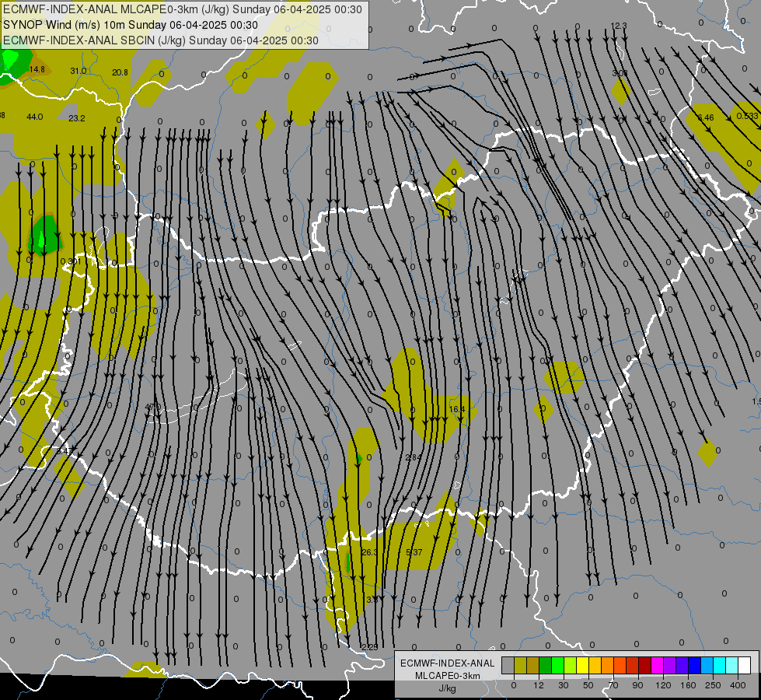Click the map value 14.8
Screen dimensions: 761x700
(37, 69)
